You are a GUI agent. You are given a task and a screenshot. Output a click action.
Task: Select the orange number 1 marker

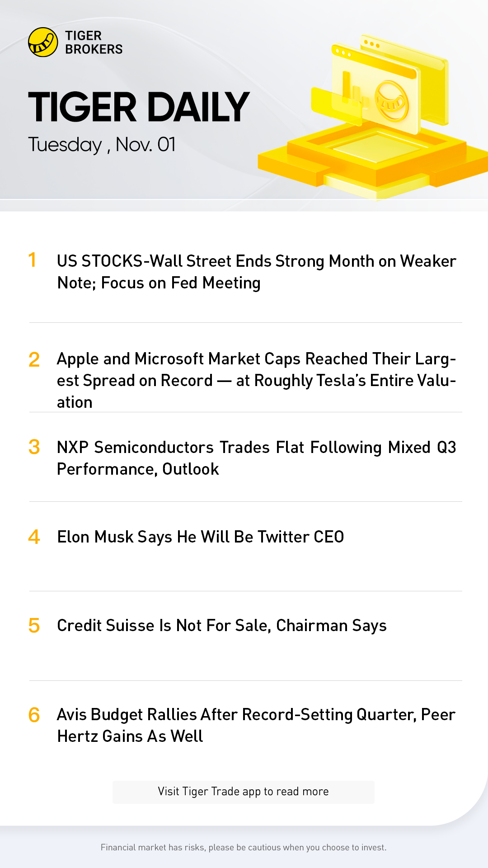(33, 260)
